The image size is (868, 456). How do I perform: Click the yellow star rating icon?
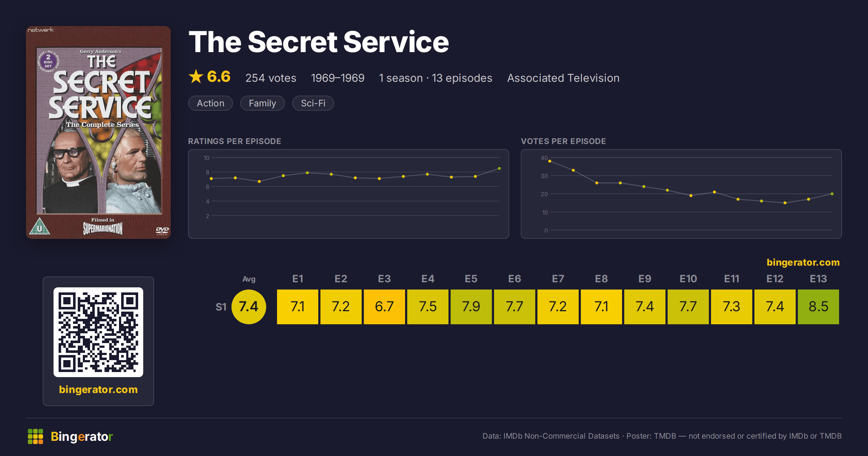click(x=196, y=77)
